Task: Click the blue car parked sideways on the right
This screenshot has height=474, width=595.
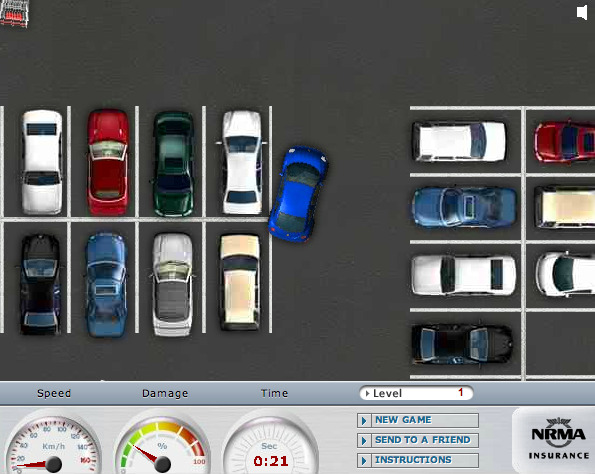Action: coord(464,207)
